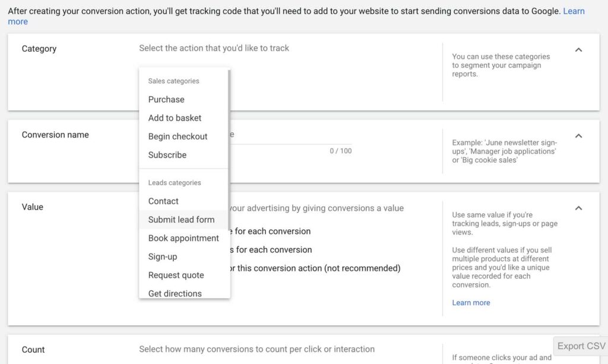Choose "Sign-up" from the dropdown list
The image size is (608, 364).
[x=161, y=257]
